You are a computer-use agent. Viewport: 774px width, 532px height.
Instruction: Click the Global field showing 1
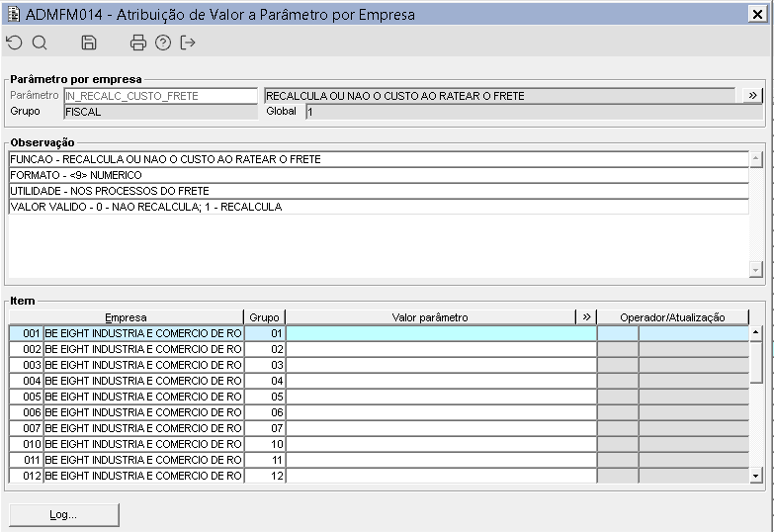[535, 112]
